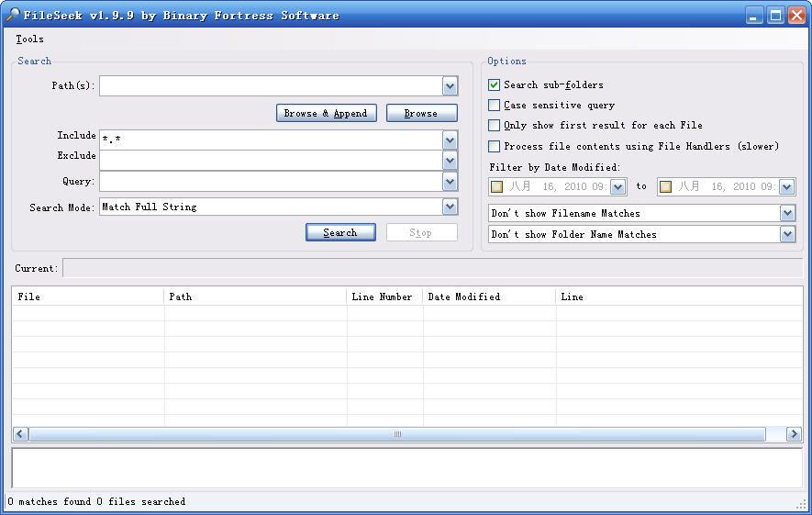
Task: Click in the Query input field
Action: coord(271,182)
